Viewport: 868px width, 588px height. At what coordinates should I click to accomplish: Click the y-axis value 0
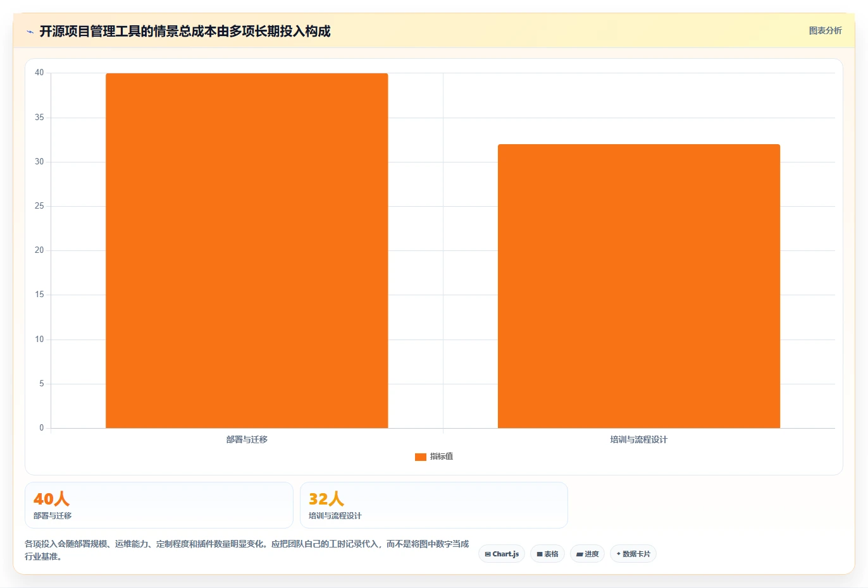(x=42, y=428)
